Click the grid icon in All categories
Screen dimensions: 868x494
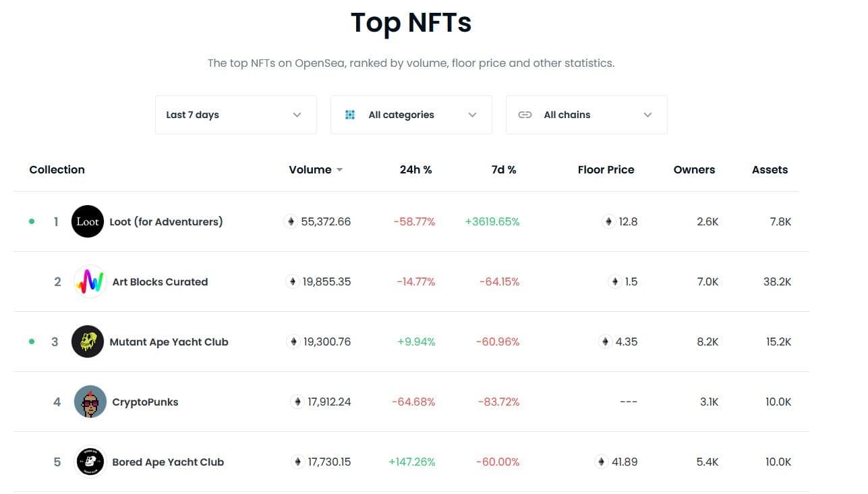click(350, 115)
